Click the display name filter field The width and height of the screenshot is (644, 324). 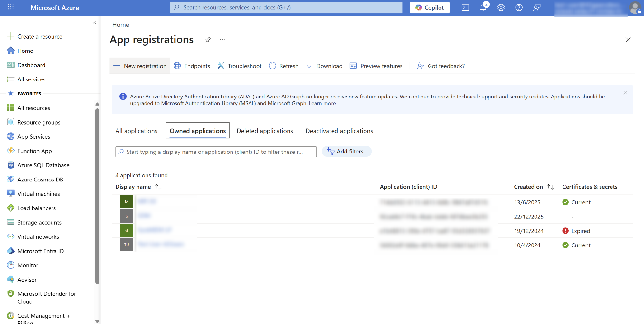pos(216,152)
